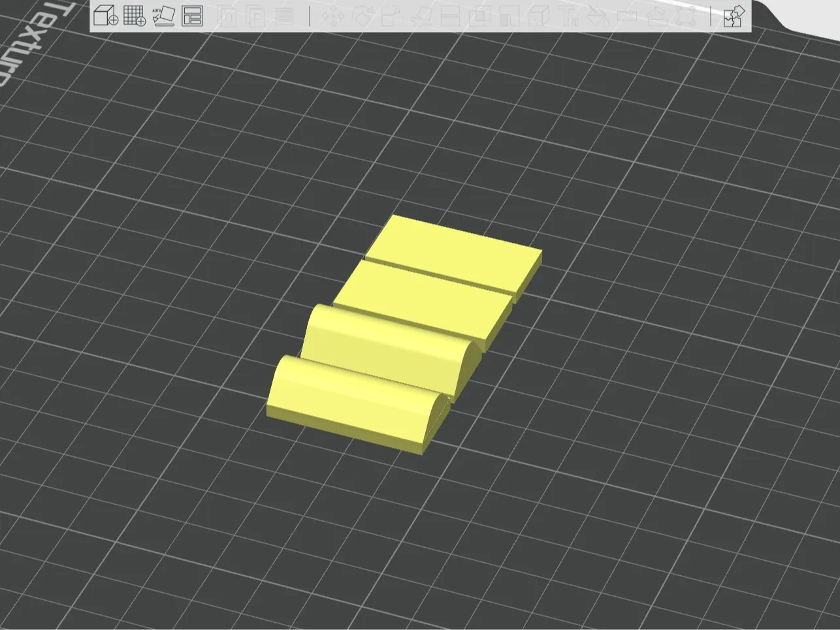840x630 pixels.
Task: Click the Split to parts icon
Action: (255, 16)
